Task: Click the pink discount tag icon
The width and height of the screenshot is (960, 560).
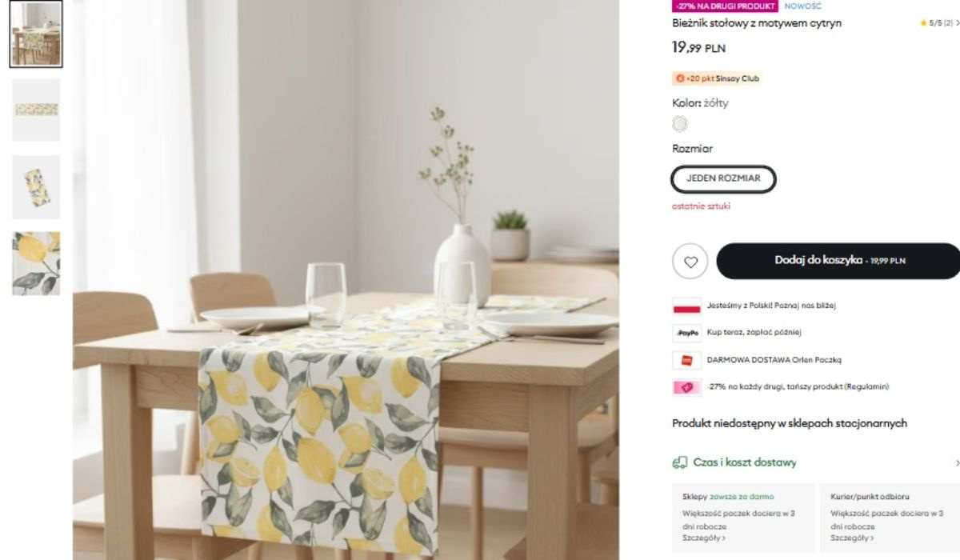Action: (686, 387)
